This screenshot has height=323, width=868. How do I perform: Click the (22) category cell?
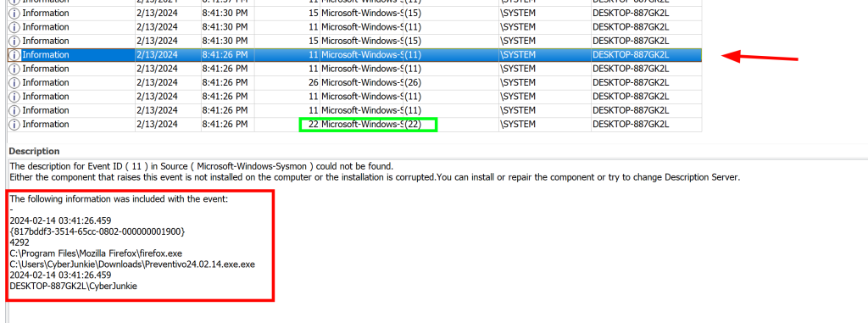click(414, 124)
